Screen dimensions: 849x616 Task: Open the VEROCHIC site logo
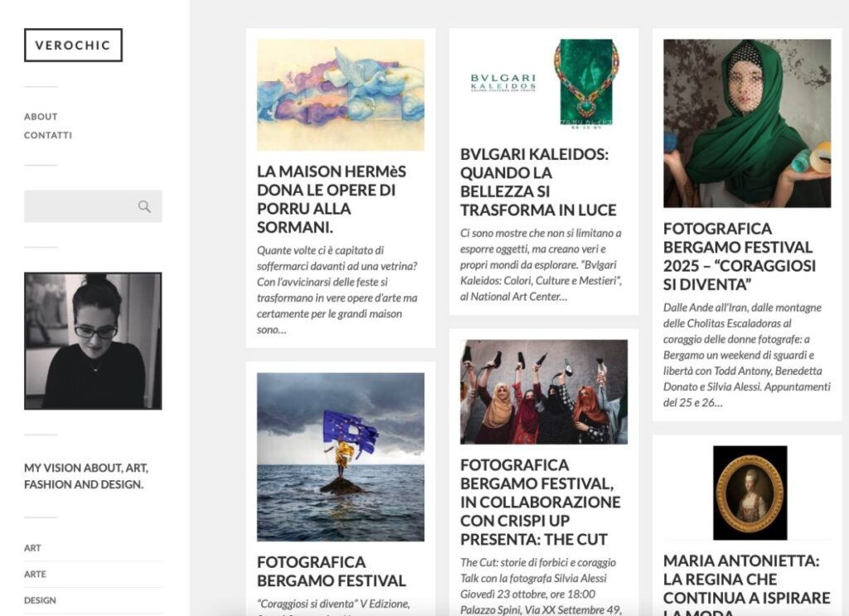[73, 45]
